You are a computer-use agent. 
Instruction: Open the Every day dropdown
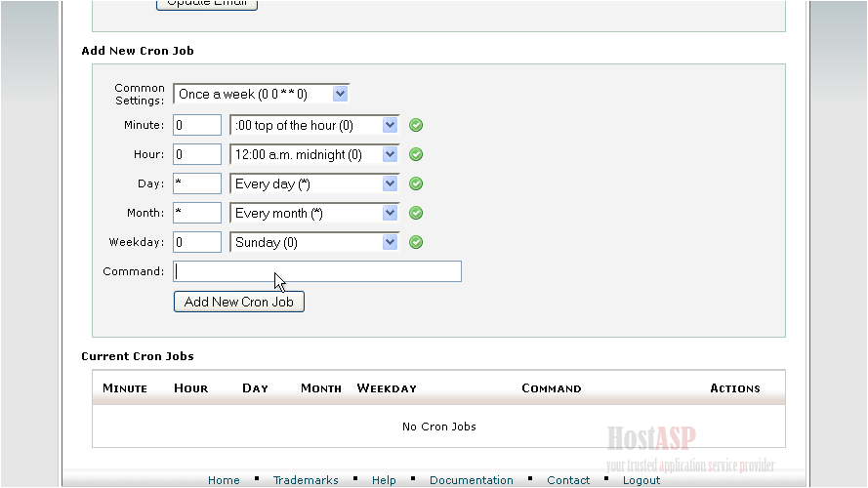pos(314,183)
